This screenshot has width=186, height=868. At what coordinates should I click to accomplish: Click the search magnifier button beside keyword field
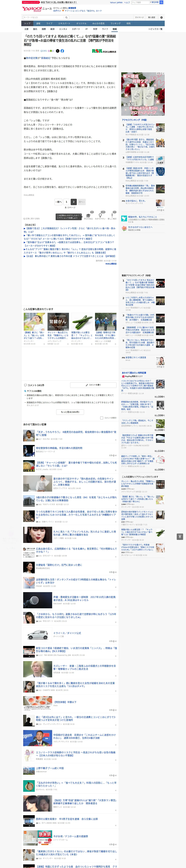[66, 18]
